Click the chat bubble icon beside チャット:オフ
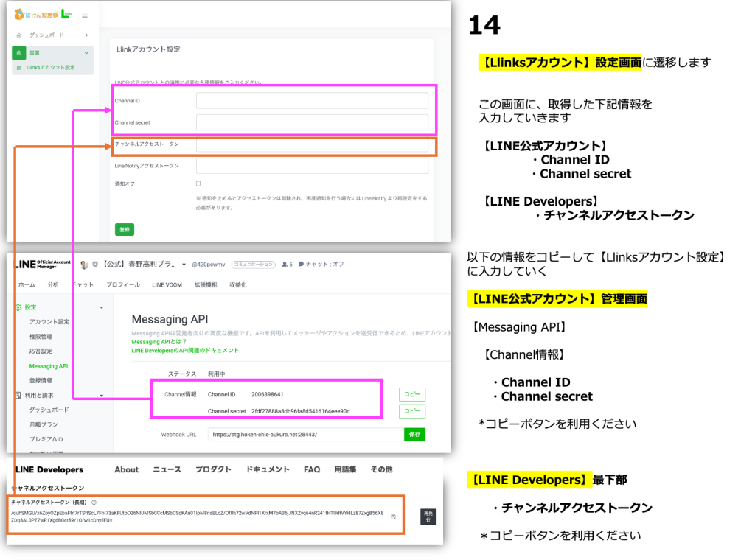Screen dimensions: 755x560 pos(301,264)
